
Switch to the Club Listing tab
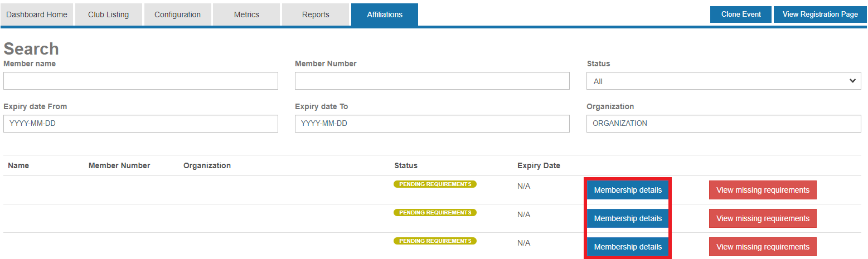108,14
